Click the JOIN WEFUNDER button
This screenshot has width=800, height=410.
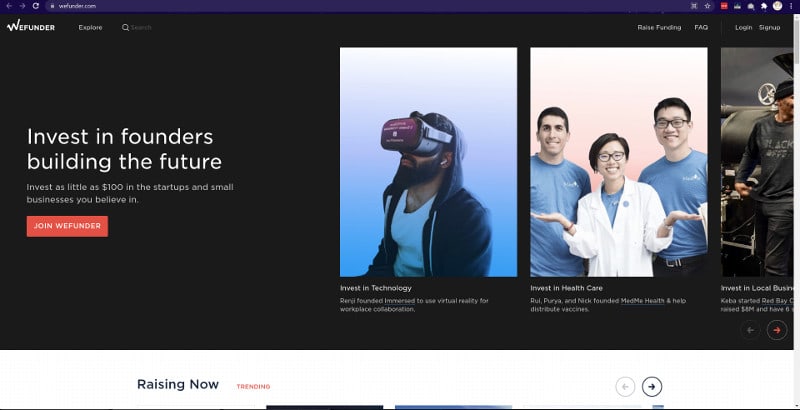(67, 226)
